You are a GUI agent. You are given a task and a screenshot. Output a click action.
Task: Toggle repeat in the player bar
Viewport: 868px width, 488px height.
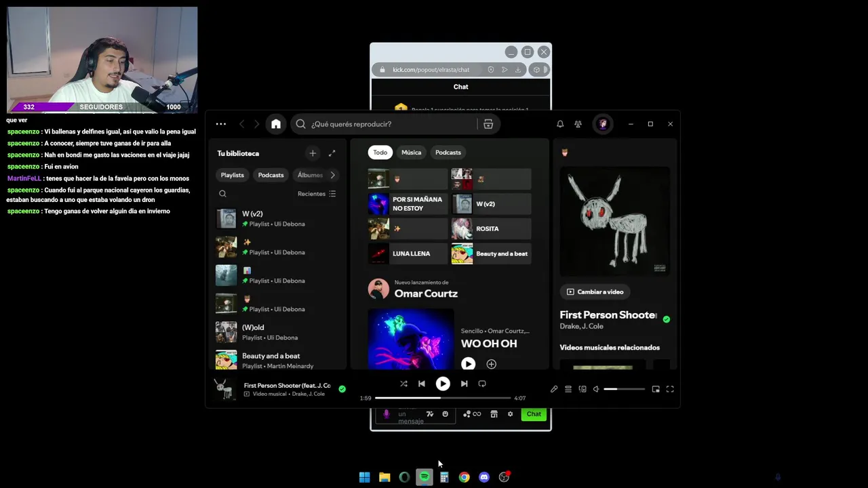pos(482,384)
